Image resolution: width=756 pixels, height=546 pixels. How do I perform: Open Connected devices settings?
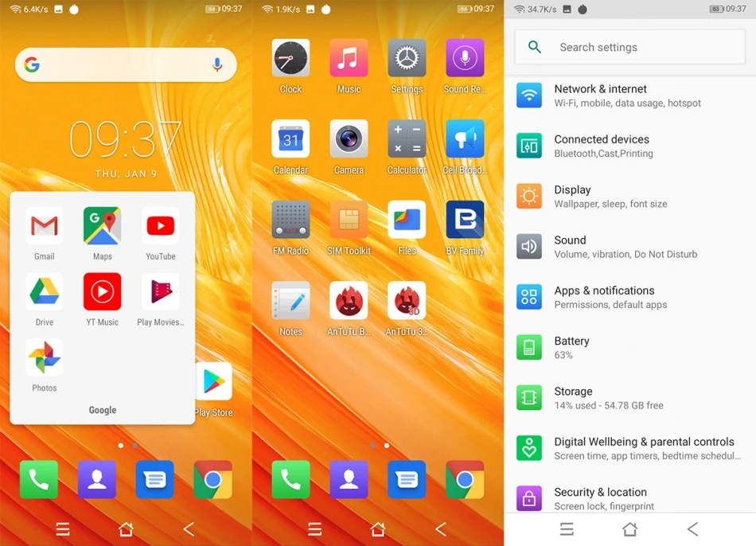click(x=630, y=146)
